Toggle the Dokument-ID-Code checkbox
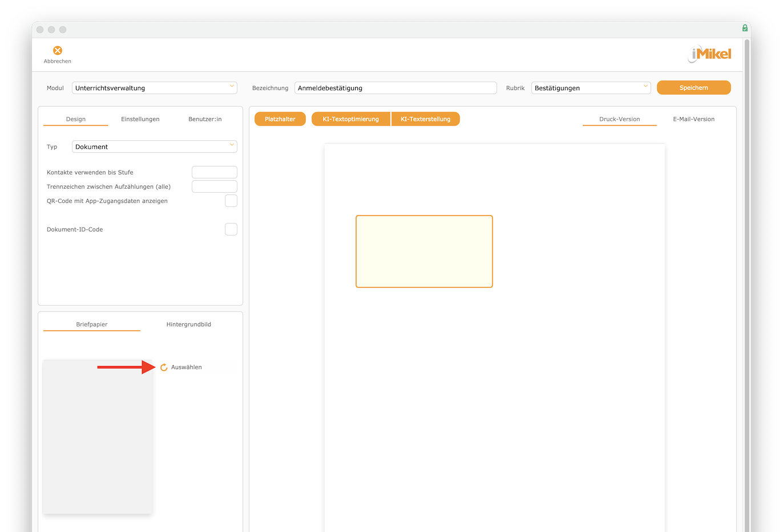The image size is (783, 532). (231, 229)
